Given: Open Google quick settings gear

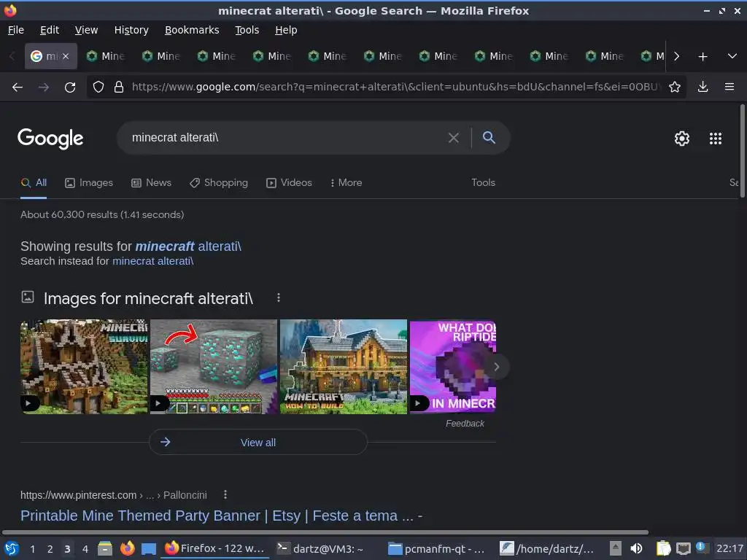Looking at the screenshot, I should pyautogui.click(x=682, y=139).
